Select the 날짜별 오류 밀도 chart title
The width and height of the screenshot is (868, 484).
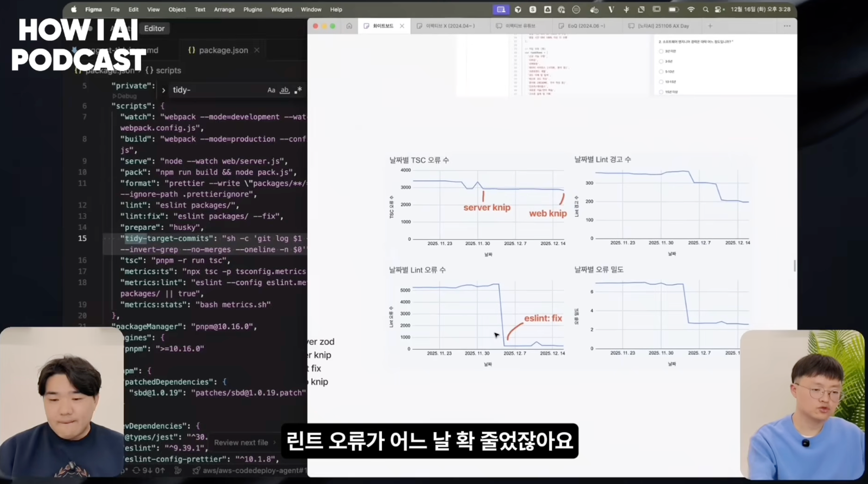(x=599, y=269)
